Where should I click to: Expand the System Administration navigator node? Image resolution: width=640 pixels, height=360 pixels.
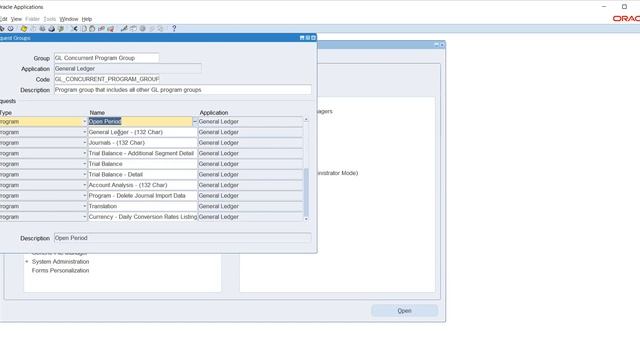pyautogui.click(x=27, y=262)
